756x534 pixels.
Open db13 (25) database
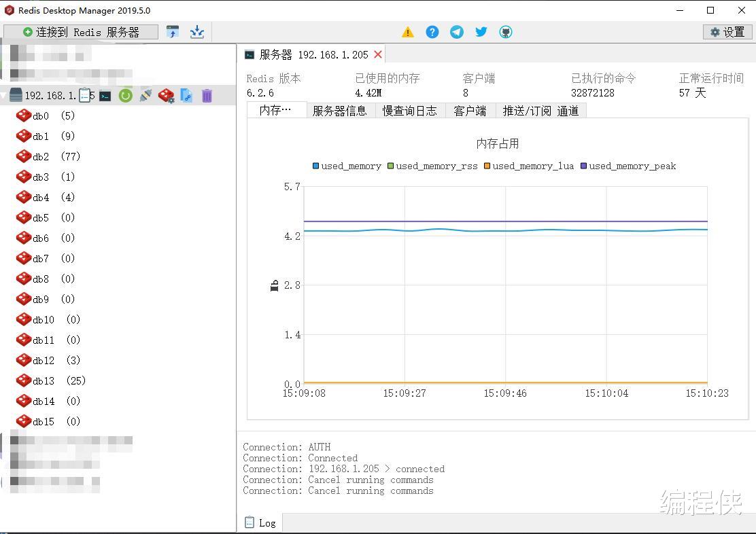click(x=50, y=380)
